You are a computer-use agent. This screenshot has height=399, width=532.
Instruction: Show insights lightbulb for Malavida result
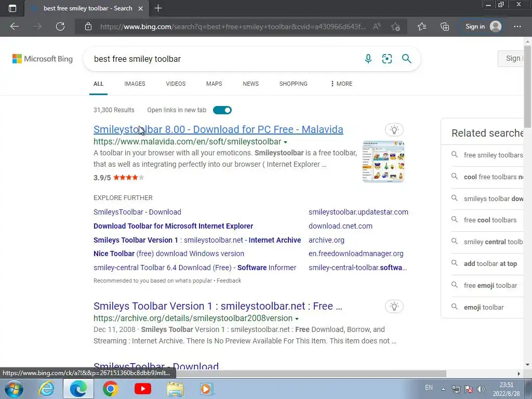point(394,129)
